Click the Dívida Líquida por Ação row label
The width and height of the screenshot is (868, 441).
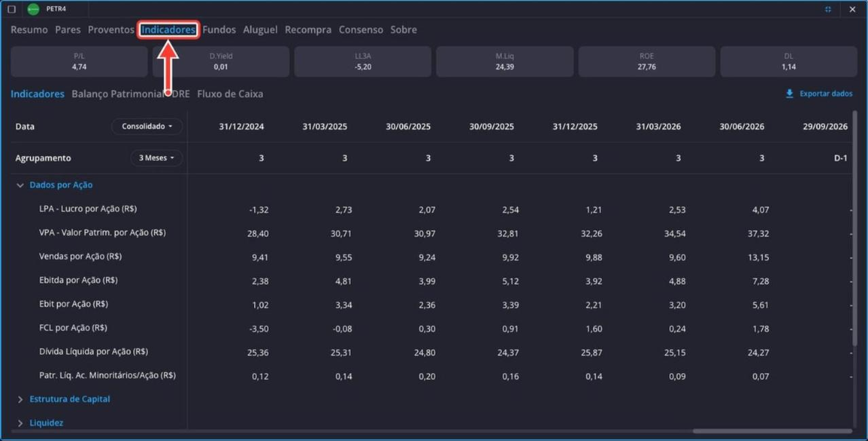[94, 351]
